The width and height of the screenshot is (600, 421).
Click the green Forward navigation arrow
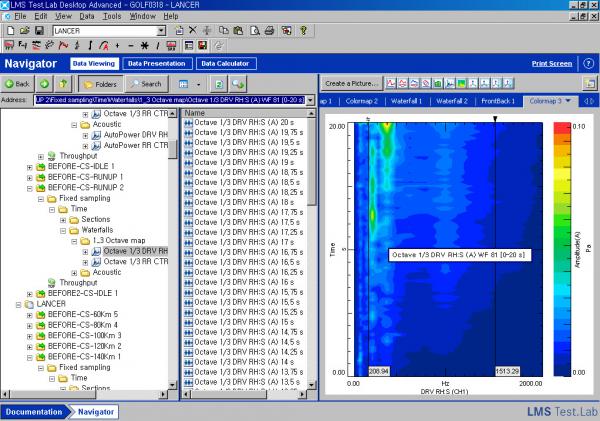click(x=44, y=84)
